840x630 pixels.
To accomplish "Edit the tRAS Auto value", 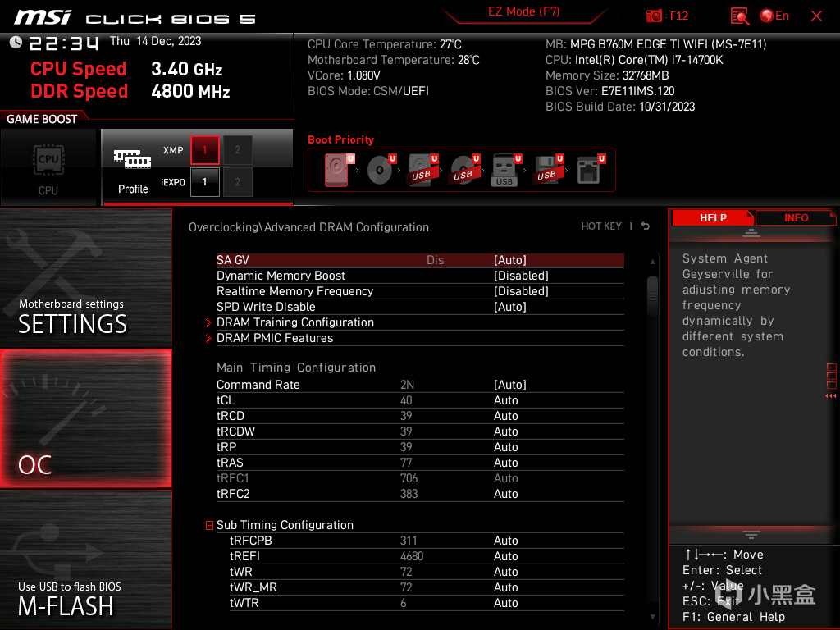I will pos(505,463).
